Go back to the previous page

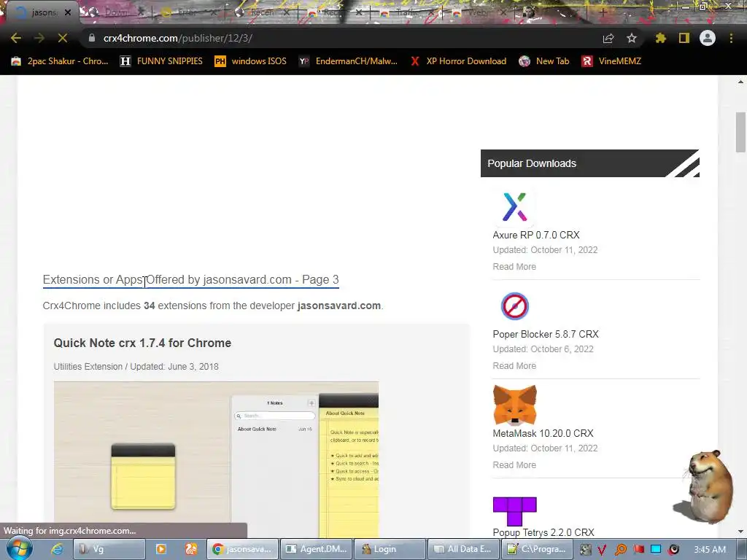click(x=16, y=38)
